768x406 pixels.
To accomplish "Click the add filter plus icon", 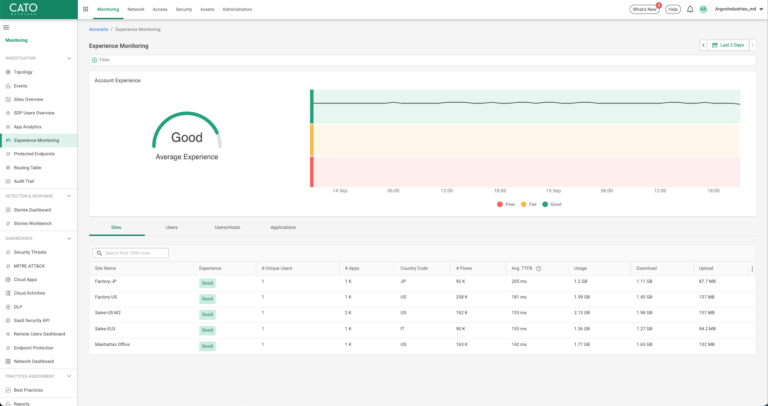I will [95, 60].
